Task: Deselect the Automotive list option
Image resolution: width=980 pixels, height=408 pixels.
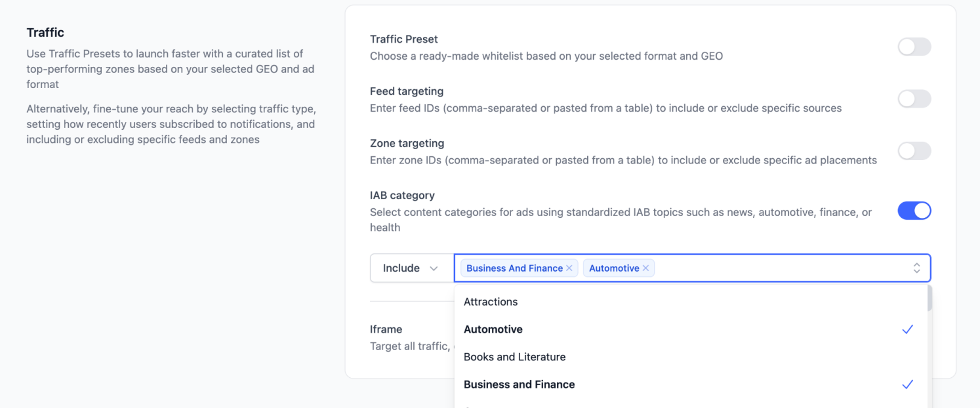Action: pyautogui.click(x=493, y=330)
